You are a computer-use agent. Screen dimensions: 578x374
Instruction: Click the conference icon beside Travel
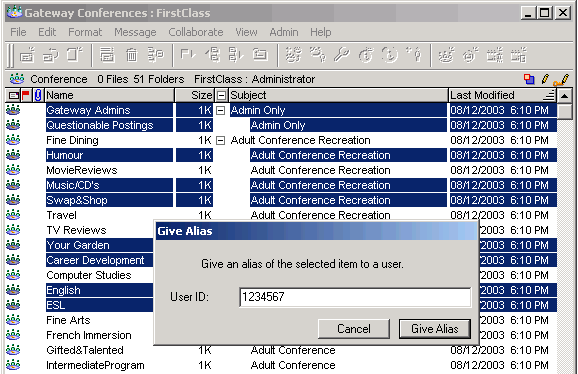13,215
